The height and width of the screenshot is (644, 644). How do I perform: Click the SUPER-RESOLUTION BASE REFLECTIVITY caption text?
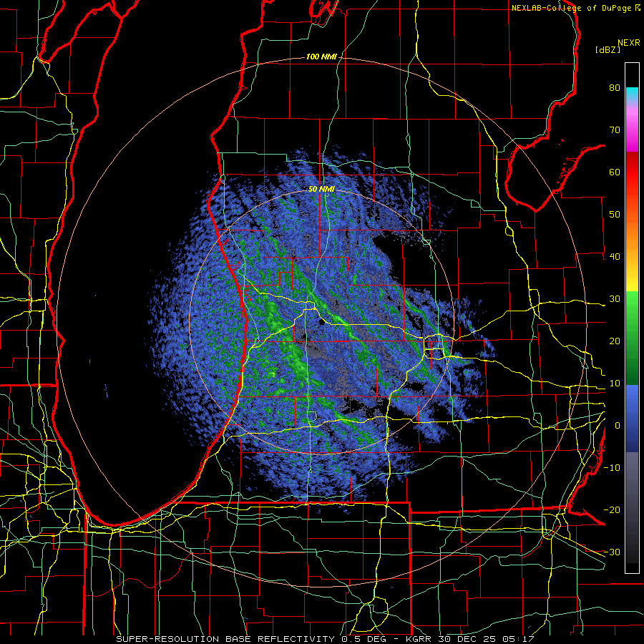click(225, 639)
